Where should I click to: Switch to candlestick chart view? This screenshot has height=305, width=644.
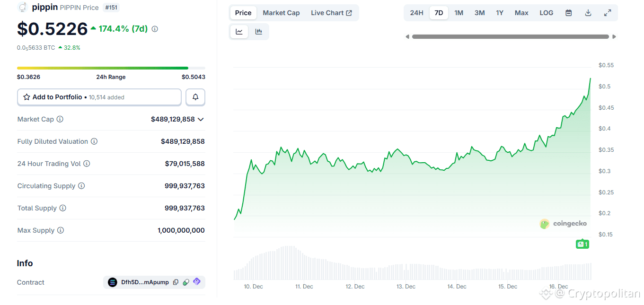pos(258,31)
